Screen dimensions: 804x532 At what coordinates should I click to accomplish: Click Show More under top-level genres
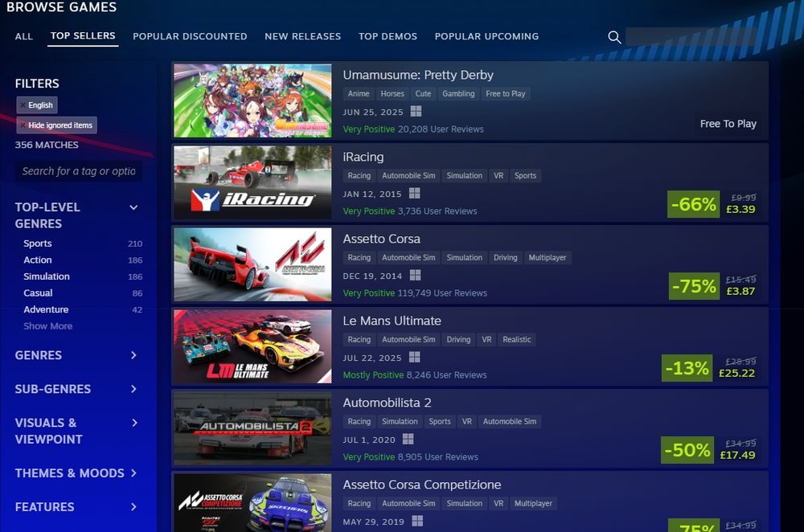point(47,326)
